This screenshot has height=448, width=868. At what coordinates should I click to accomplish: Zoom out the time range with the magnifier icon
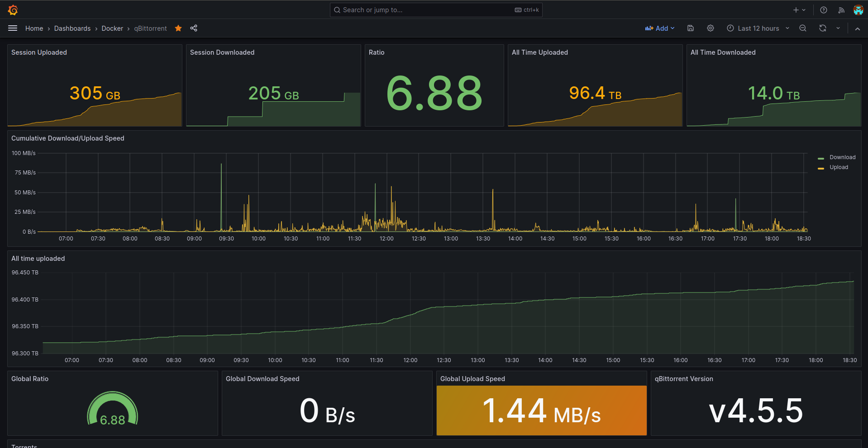pos(802,28)
